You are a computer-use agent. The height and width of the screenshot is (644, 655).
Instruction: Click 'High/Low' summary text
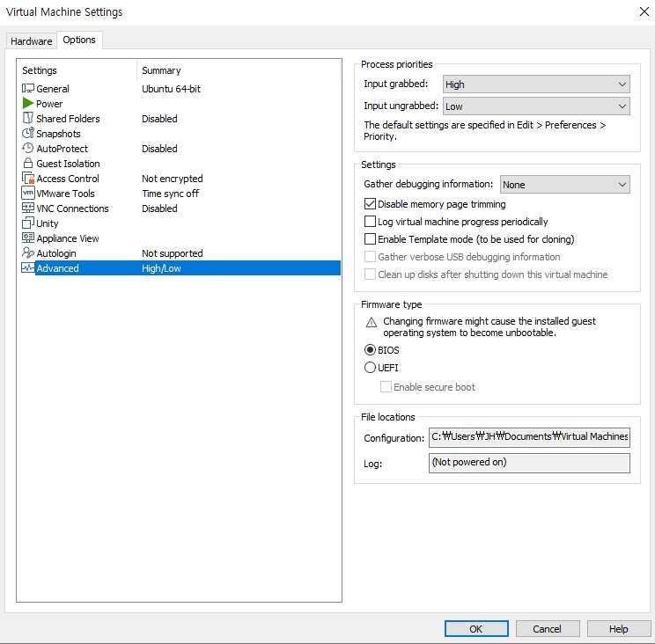pos(162,268)
